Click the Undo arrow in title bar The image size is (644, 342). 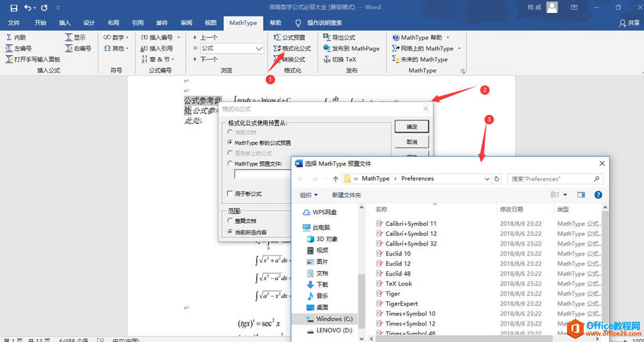tap(28, 7)
